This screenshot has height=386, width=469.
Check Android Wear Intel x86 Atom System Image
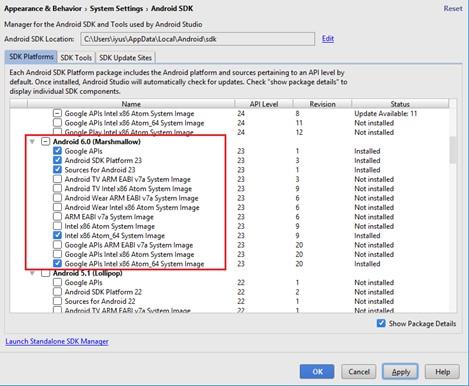[57, 207]
